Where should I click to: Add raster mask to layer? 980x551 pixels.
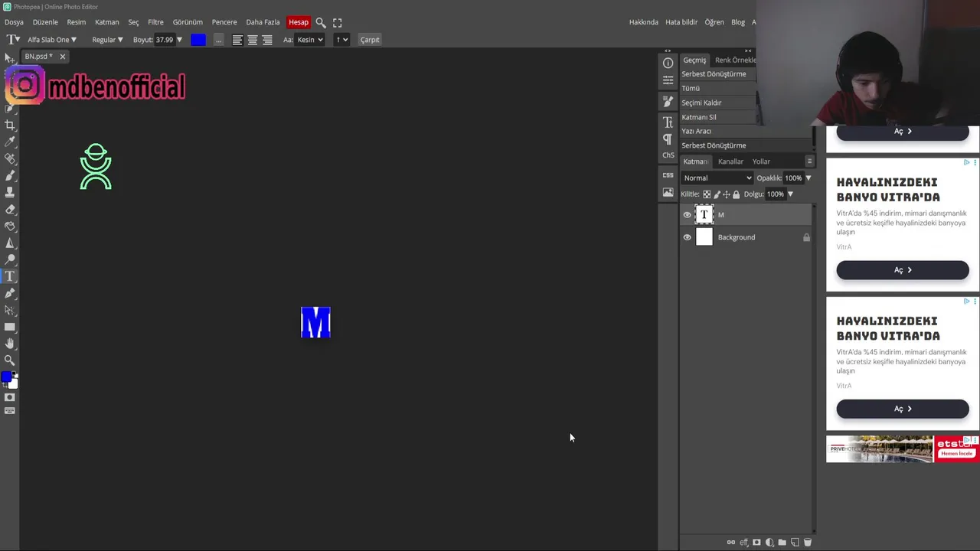[x=756, y=543]
